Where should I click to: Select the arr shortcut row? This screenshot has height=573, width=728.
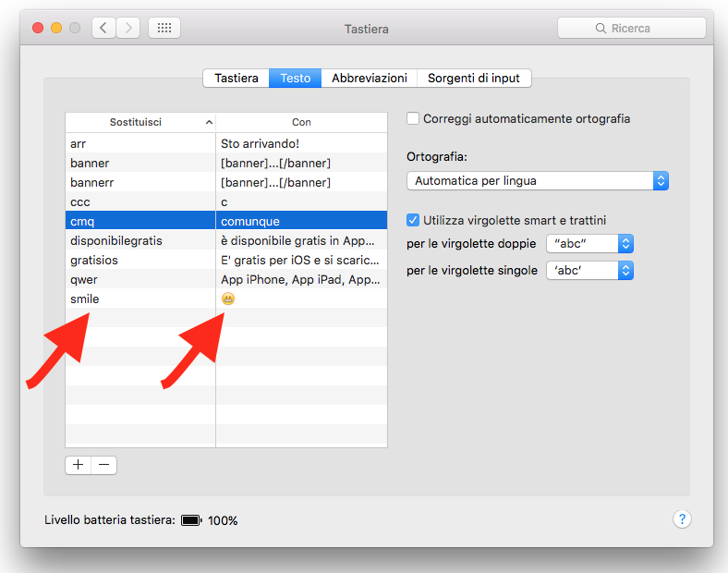(226, 143)
